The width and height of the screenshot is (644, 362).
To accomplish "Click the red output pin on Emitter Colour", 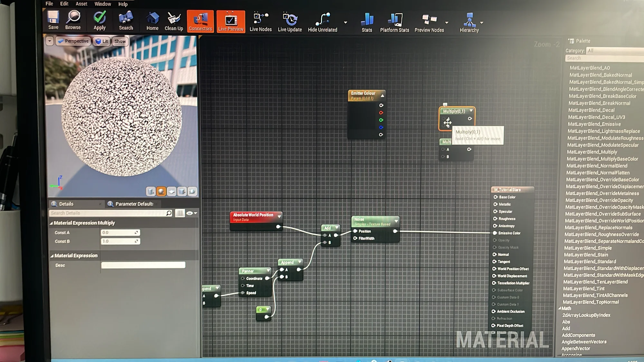I will pyautogui.click(x=381, y=113).
